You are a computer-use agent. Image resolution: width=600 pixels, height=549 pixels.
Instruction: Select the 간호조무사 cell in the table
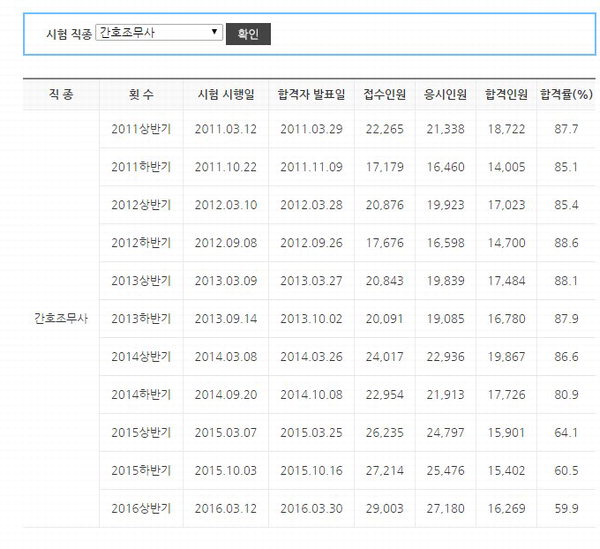pyautogui.click(x=61, y=318)
